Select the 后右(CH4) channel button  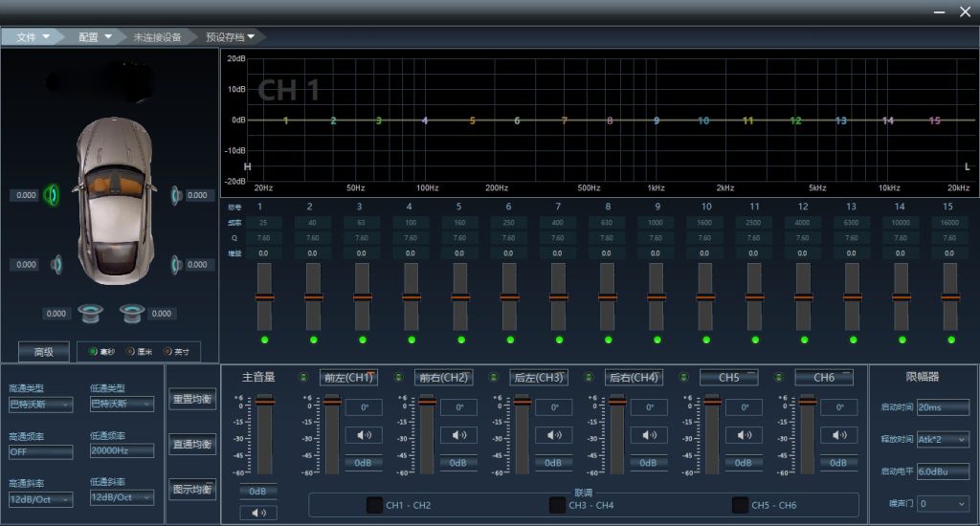634,378
